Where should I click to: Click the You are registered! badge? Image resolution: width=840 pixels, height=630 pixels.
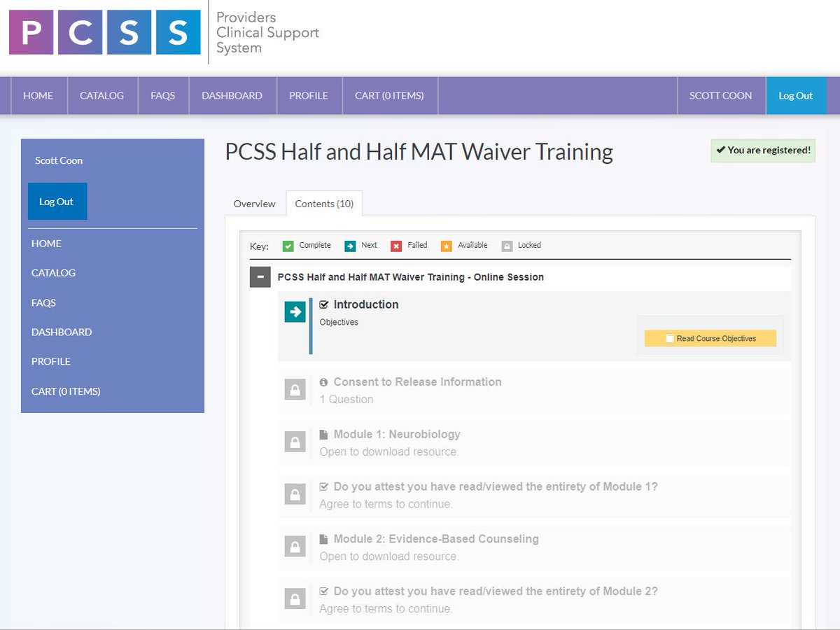pyautogui.click(x=763, y=150)
